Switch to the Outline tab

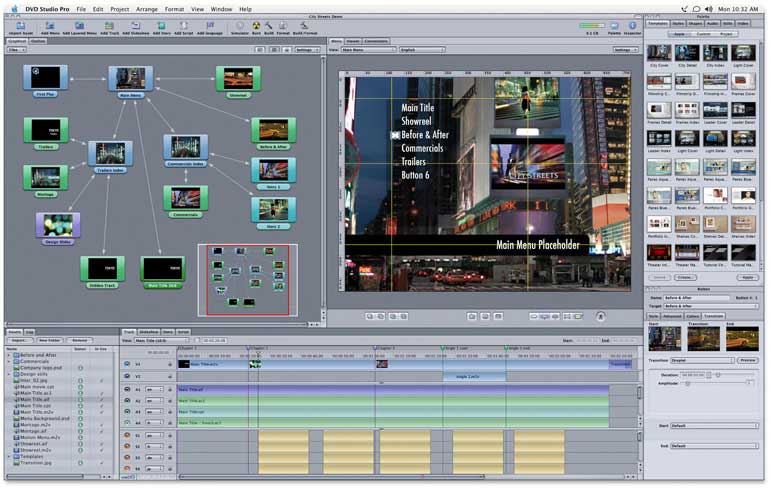click(x=38, y=41)
